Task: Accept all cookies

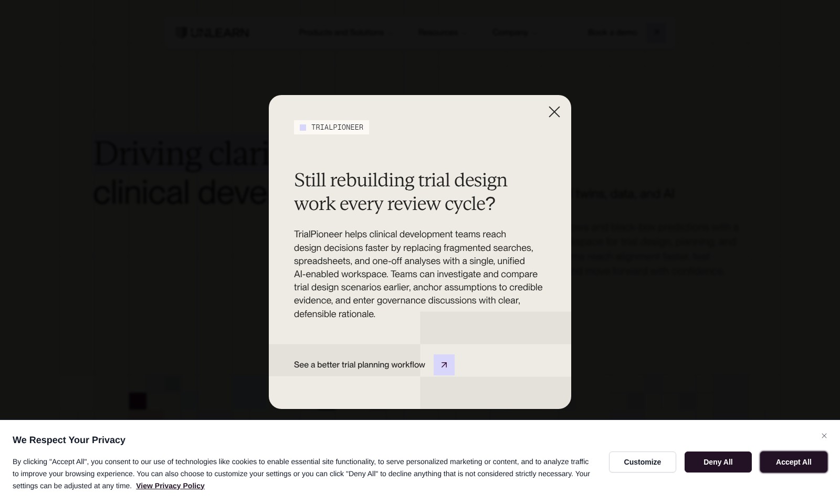Action: 794,462
